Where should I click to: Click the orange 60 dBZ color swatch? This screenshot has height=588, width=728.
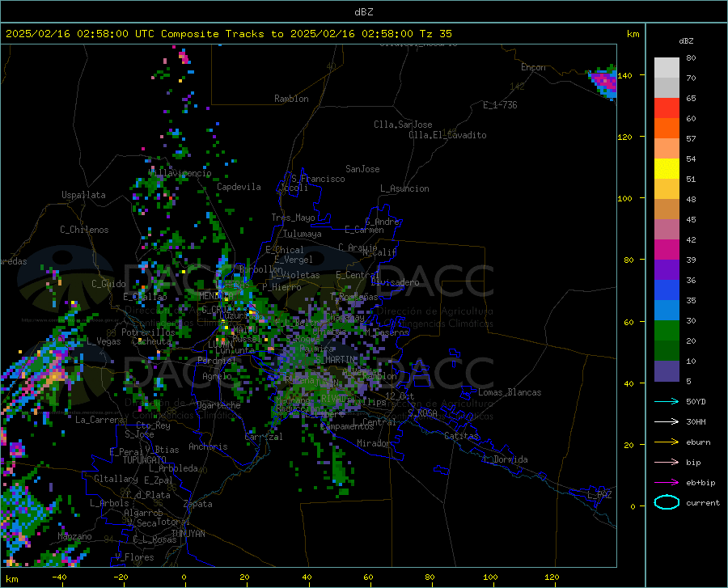point(667,128)
